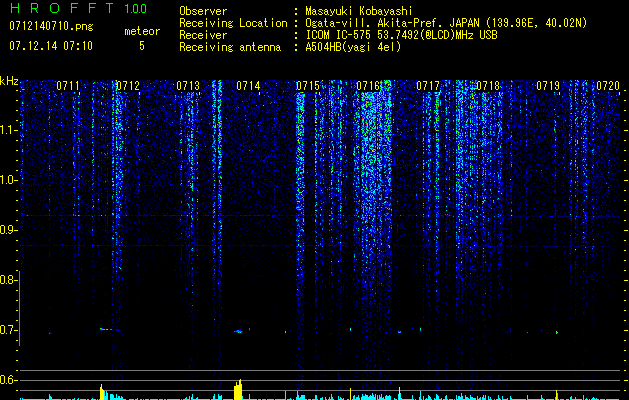
Task: Click the 0.7 frequency axis label
Action: tap(8, 330)
